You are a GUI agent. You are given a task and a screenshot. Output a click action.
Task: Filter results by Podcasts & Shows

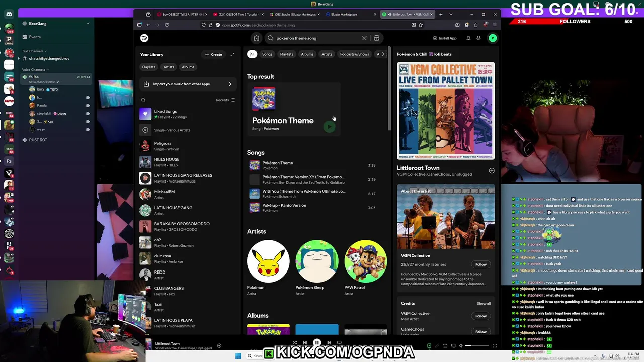click(354, 54)
